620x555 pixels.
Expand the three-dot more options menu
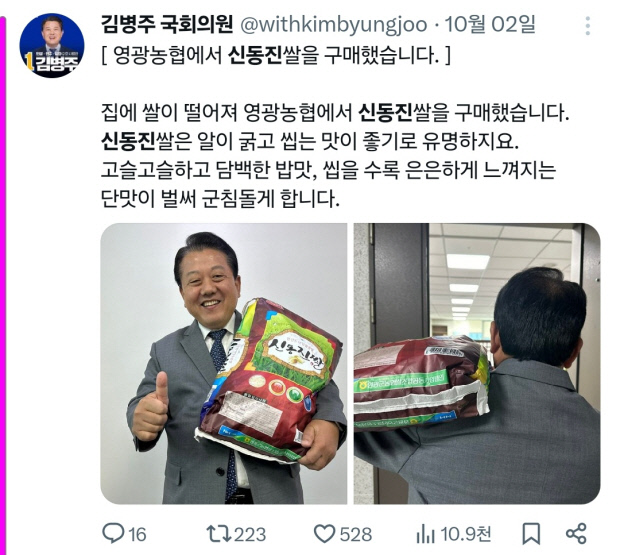click(588, 26)
